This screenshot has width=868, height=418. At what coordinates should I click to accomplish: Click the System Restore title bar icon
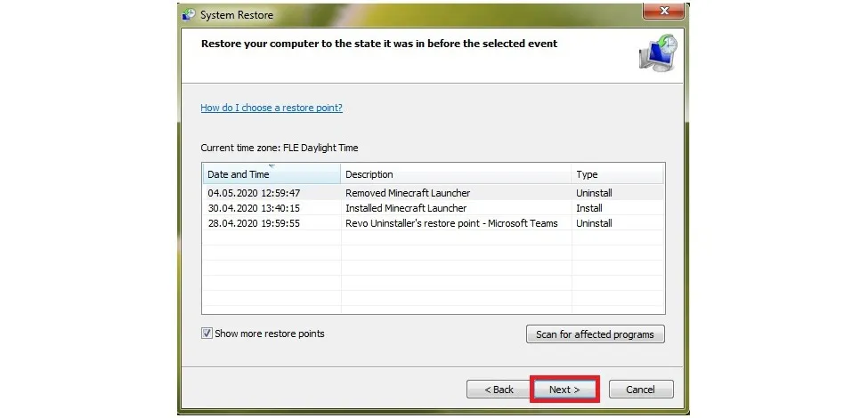pos(189,14)
